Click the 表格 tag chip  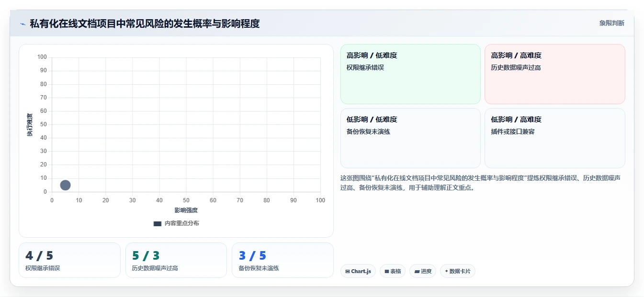click(393, 271)
